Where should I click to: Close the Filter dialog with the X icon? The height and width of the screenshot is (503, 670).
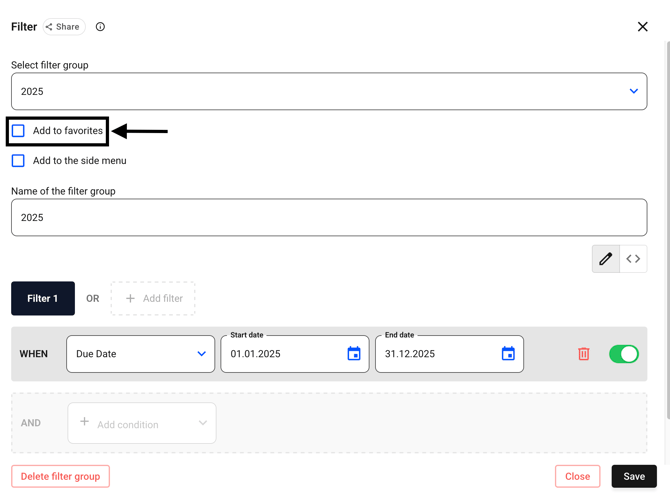pos(642,27)
